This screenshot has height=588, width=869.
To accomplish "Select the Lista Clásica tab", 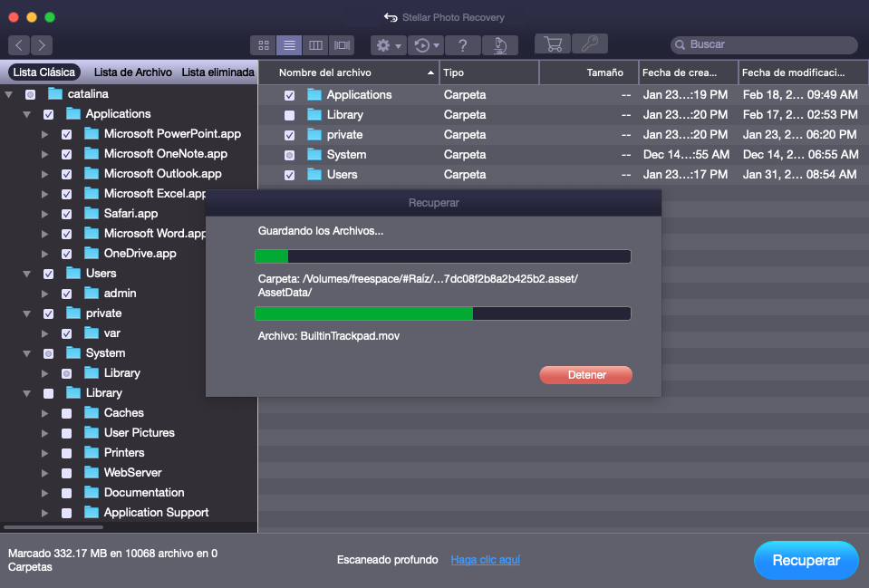I will click(x=44, y=72).
